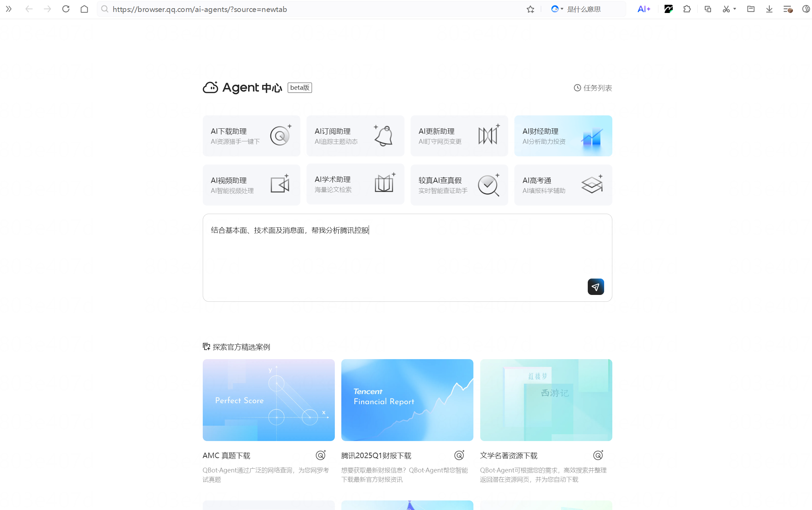Open the Perfect Score thumbnail
Viewport: 812px width, 510px height.
(269, 400)
